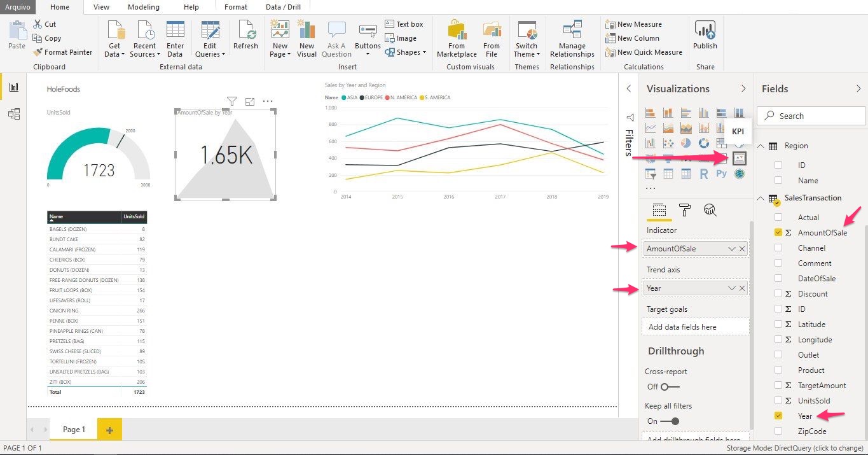Turn off Keep all filters switch
The width and height of the screenshot is (868, 455).
point(670,421)
